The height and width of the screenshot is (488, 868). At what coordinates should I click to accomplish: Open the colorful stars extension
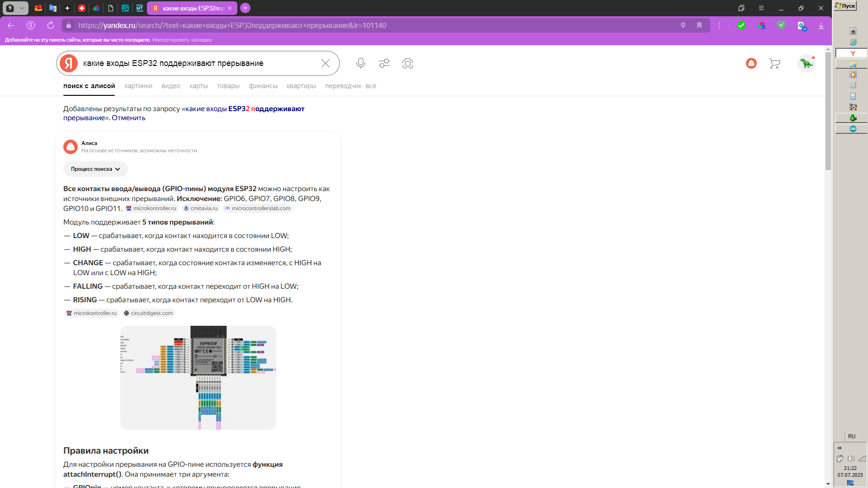pyautogui.click(x=762, y=25)
